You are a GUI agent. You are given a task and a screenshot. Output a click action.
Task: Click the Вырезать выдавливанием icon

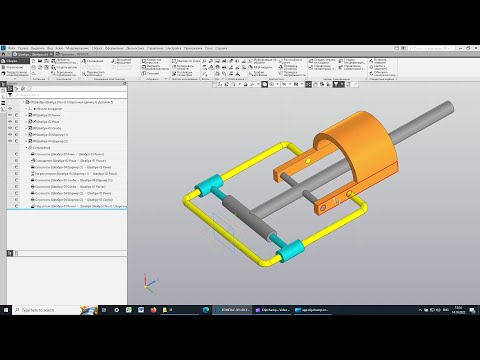pyautogui.click(x=143, y=67)
